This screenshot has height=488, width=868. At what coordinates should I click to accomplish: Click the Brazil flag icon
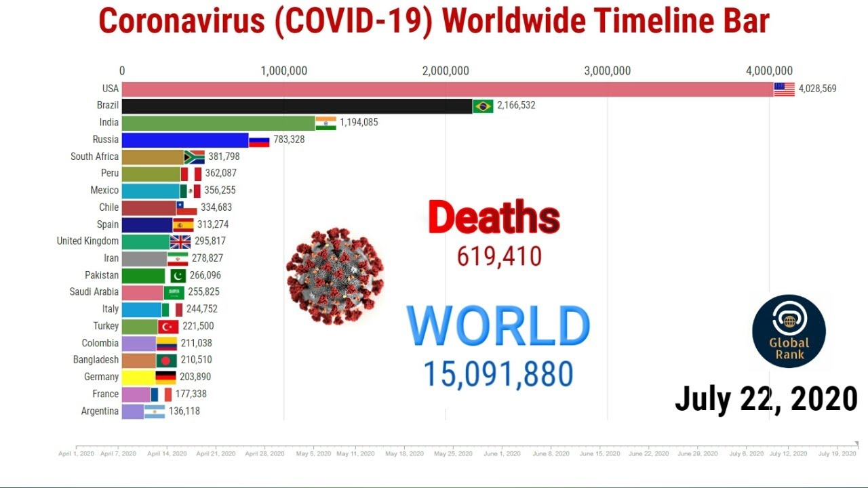(483, 106)
